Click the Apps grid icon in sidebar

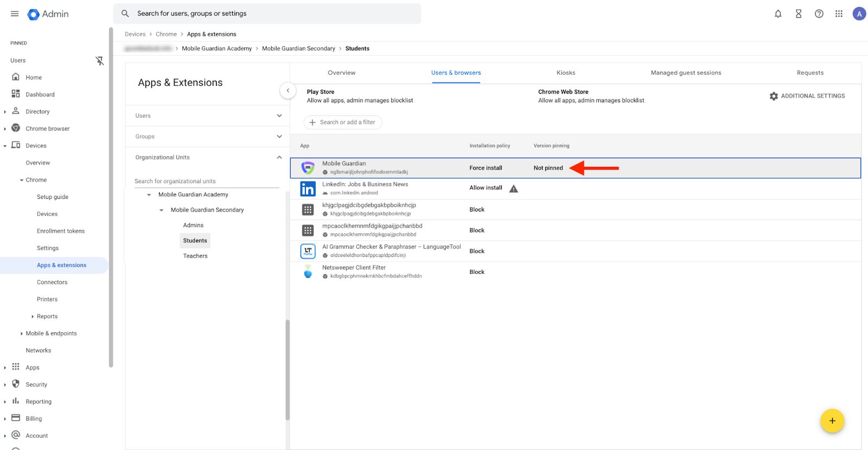coord(16,367)
